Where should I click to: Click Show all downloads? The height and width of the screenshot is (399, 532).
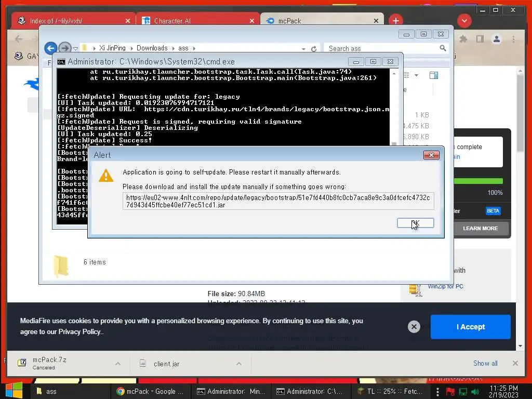[485, 363]
